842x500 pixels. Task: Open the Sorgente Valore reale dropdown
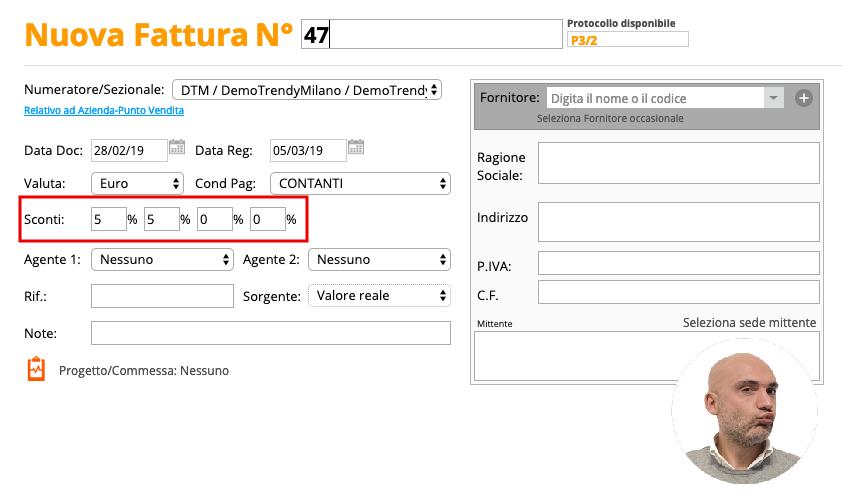click(x=378, y=295)
